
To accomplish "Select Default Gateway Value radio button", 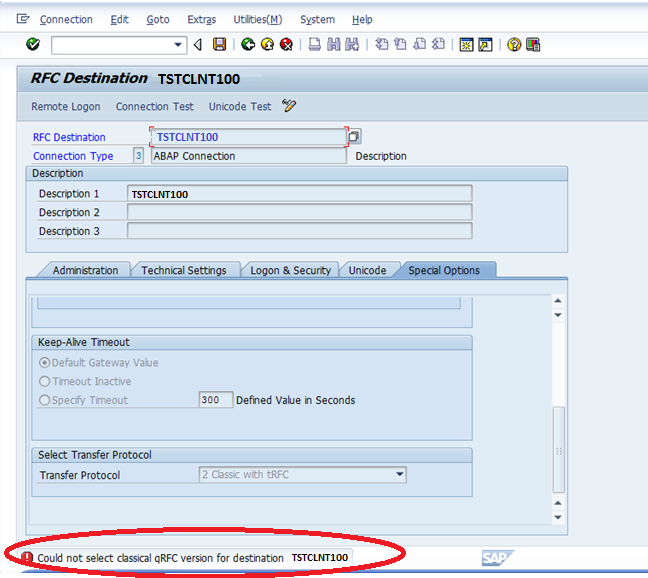I will [x=45, y=362].
